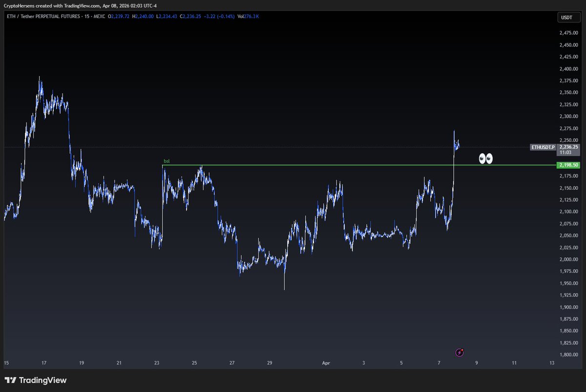Click 2,400.00 on the price axis
The image size is (586, 392).
click(x=568, y=69)
